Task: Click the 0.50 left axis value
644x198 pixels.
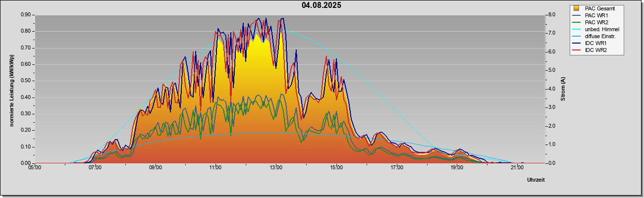Action: (26, 81)
